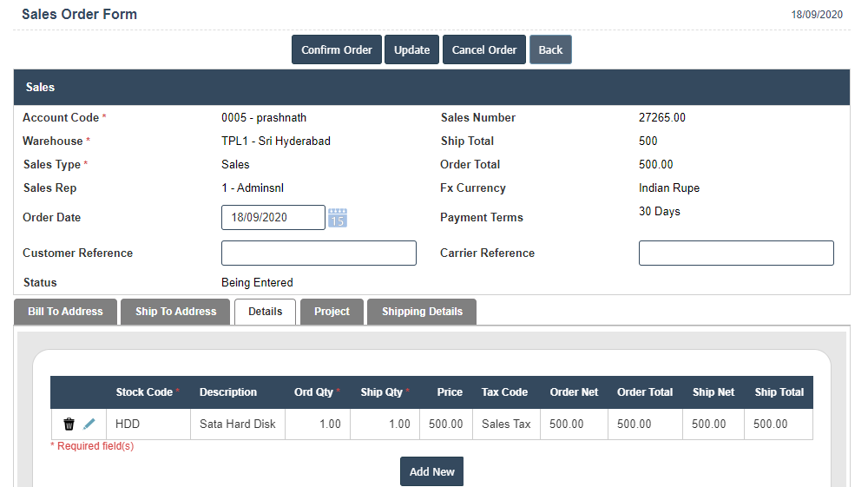The width and height of the screenshot is (868, 487).
Task: Switch to the Bill To Address tab
Action: point(65,312)
